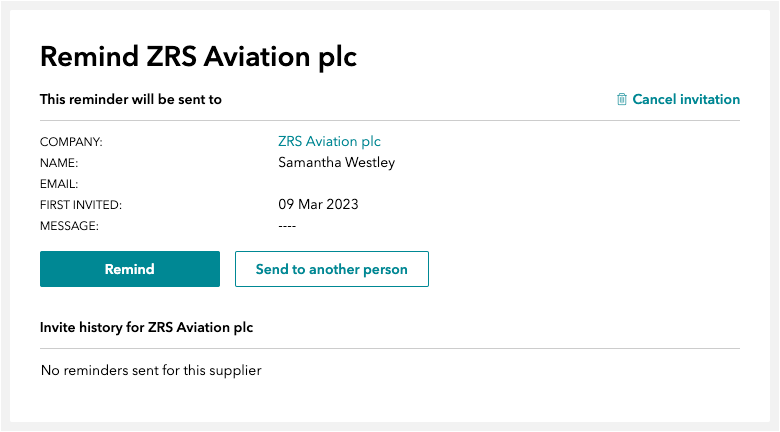Select the contact name Samantha Westley
Screen dimensions: 780x432
[337, 162]
